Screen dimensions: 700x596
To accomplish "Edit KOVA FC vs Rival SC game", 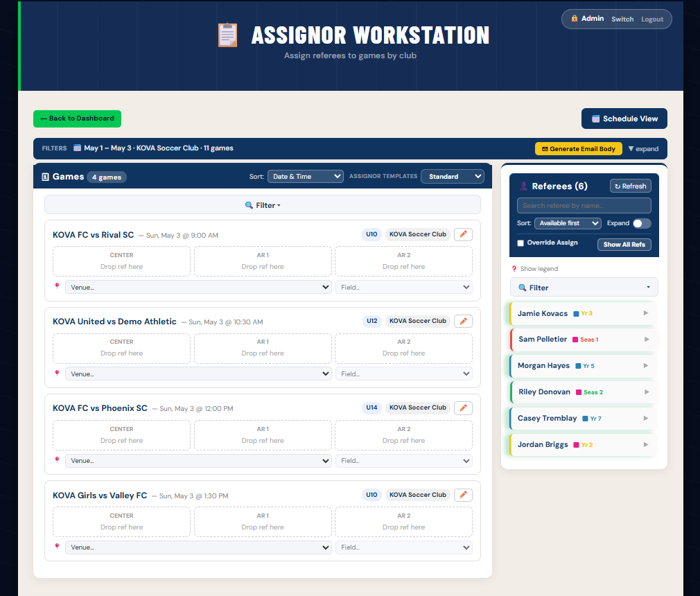I will (463, 234).
